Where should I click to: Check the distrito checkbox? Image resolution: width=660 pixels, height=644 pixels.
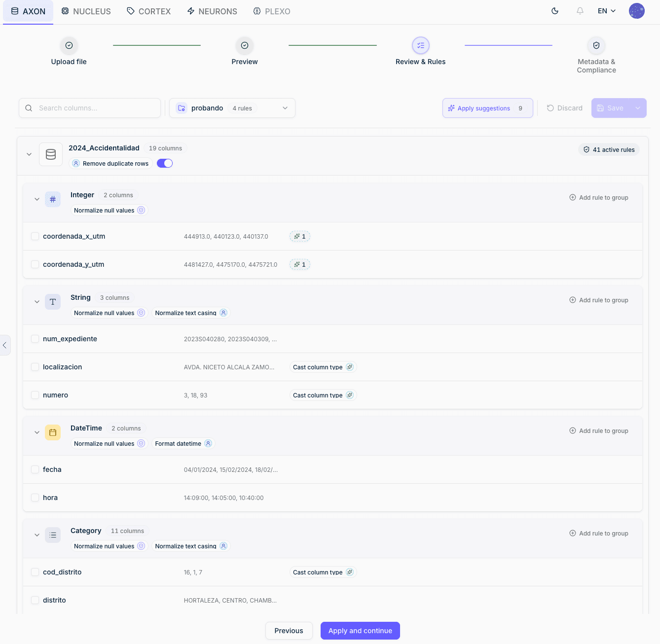click(x=35, y=600)
